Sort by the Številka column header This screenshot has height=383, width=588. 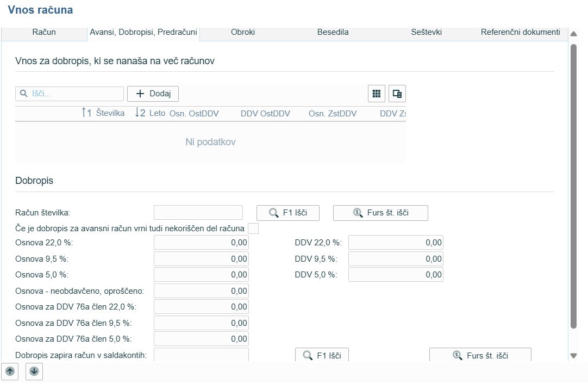(x=110, y=113)
